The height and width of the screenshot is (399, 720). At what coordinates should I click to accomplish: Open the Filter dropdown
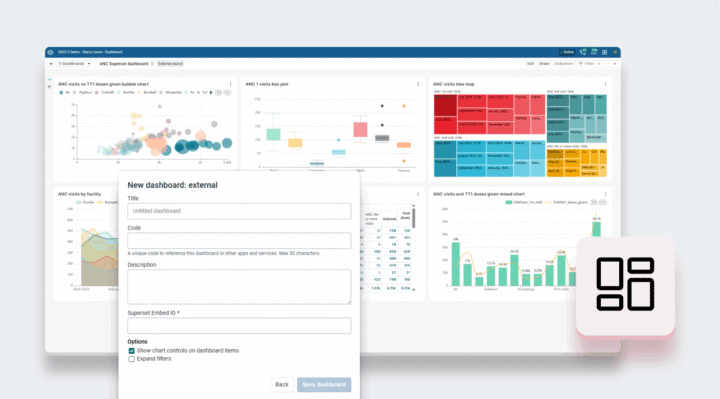point(589,64)
